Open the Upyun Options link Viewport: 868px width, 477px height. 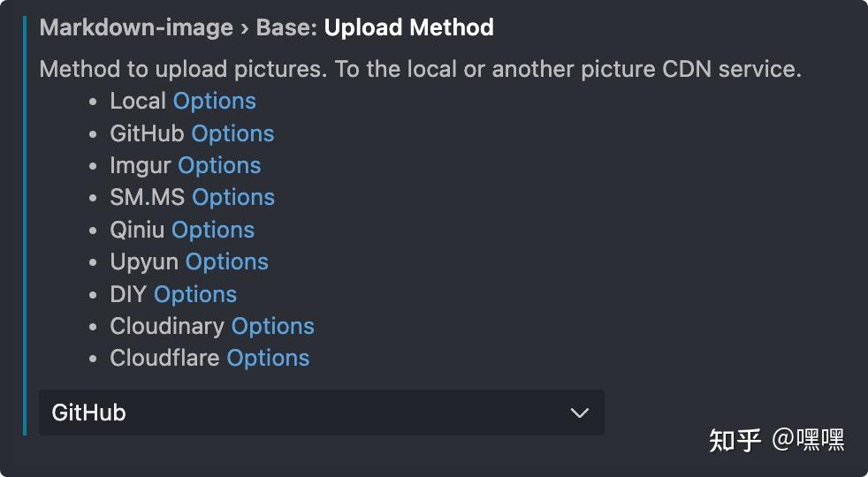point(227,261)
